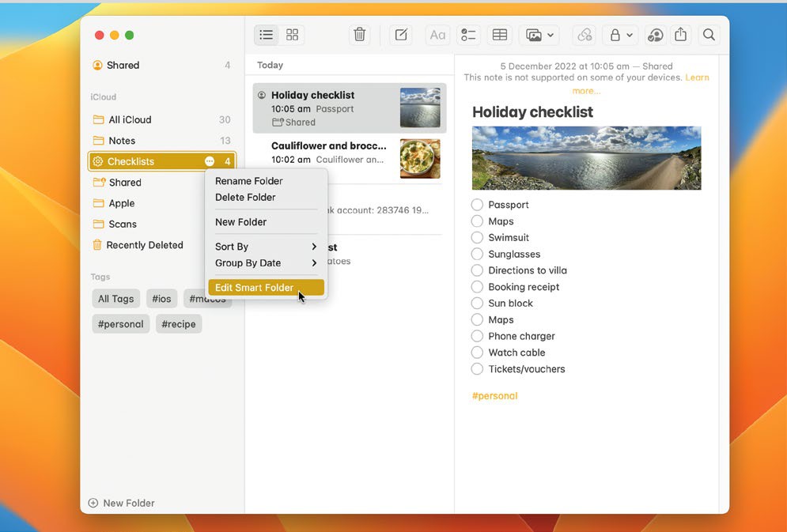Choose New Folder in context menu
This screenshot has height=532, width=787.
point(266,222)
